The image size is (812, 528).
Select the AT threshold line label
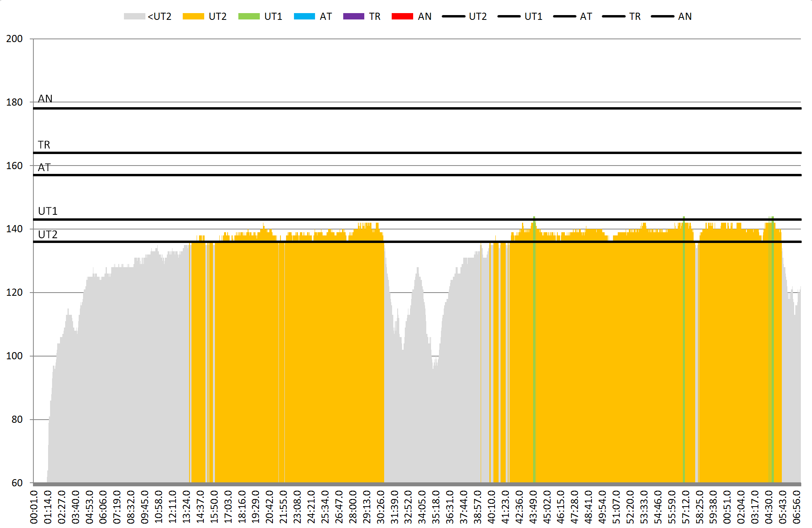(44, 168)
